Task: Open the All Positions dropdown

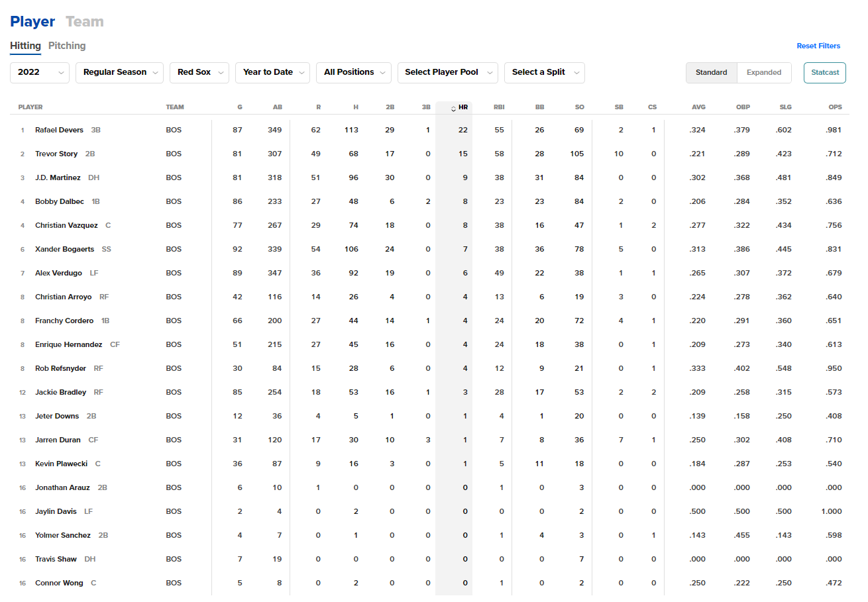Action: click(x=354, y=72)
